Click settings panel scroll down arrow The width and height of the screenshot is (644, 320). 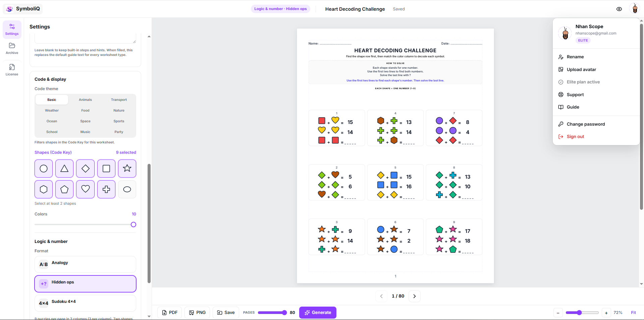[149, 316]
